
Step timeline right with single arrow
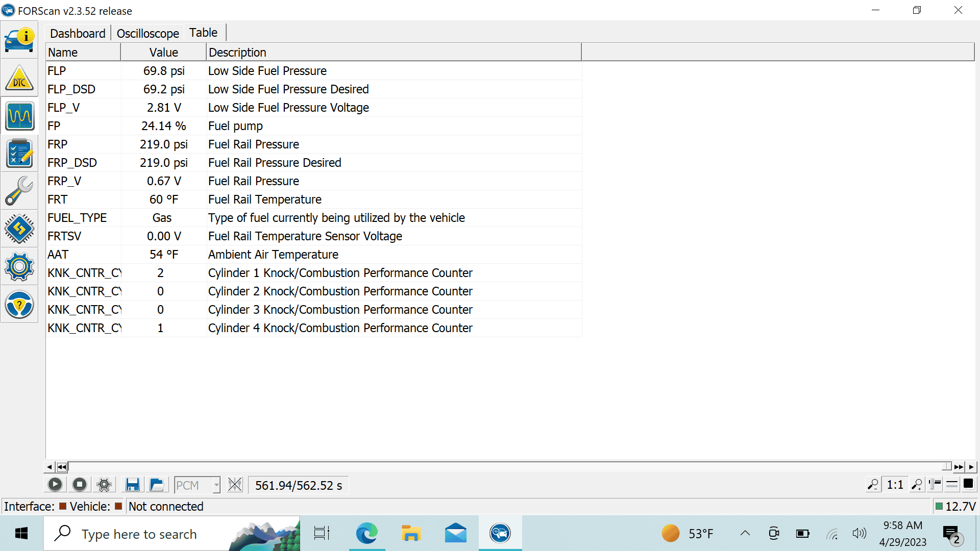pos(971,467)
